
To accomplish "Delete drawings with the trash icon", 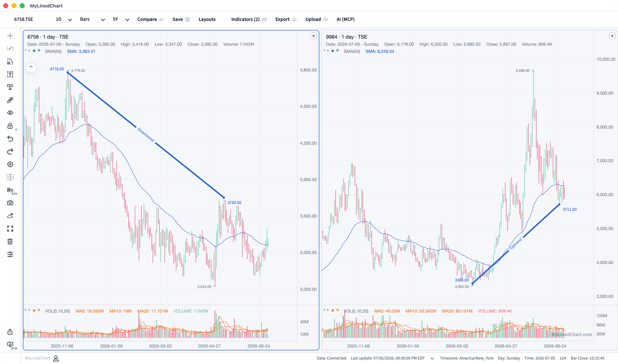I will click(x=10, y=242).
